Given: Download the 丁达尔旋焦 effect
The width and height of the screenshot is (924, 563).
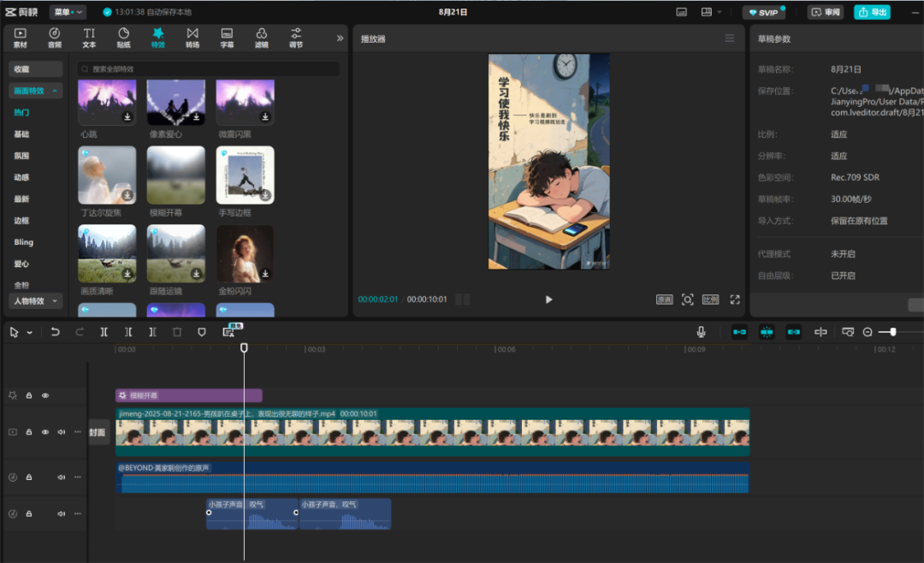Looking at the screenshot, I should click(127, 195).
